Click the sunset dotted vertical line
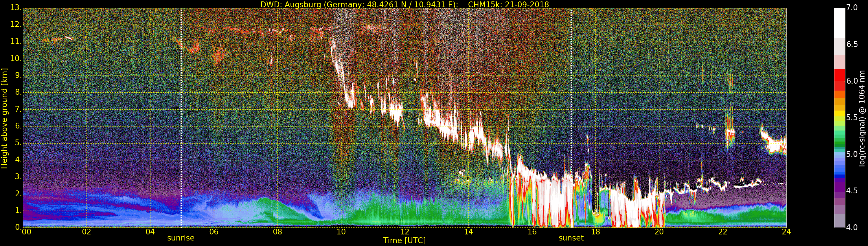This screenshot has width=868, height=246. coord(571,118)
